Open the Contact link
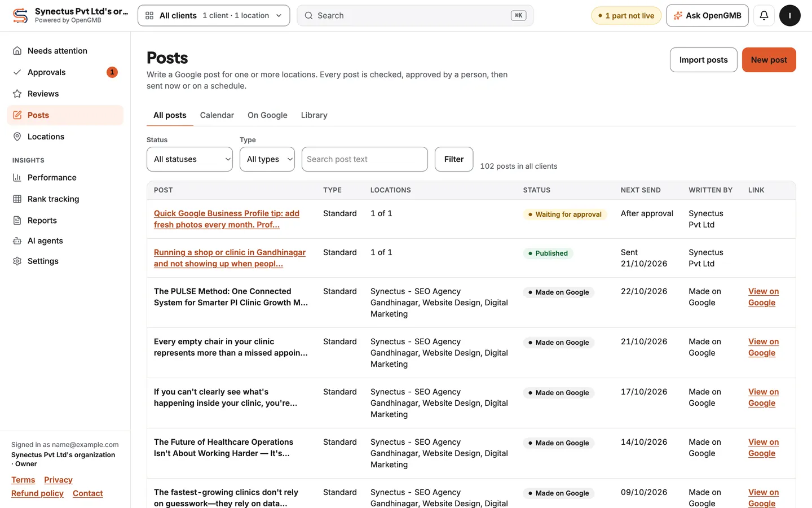Image resolution: width=812 pixels, height=508 pixels. [x=88, y=493]
